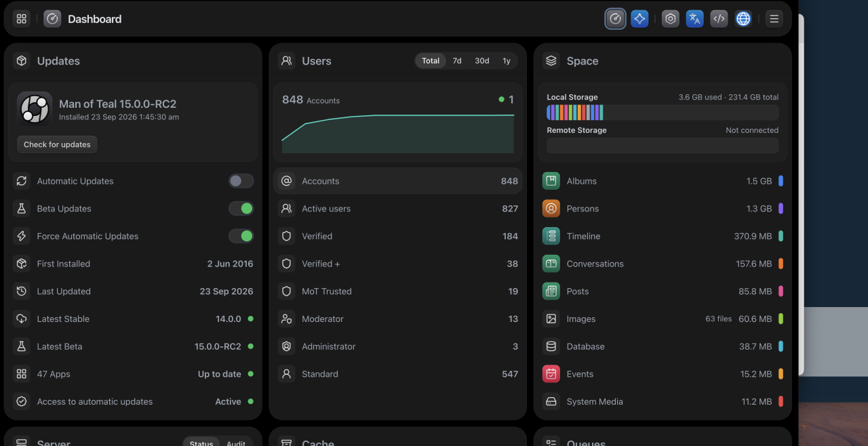Select the Accounts row showing 848

tap(398, 181)
